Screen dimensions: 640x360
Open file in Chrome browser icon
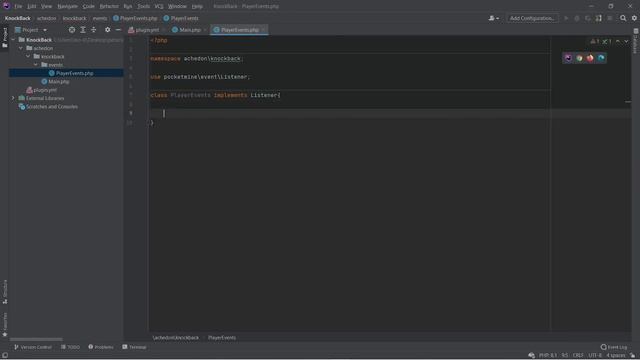(579, 58)
